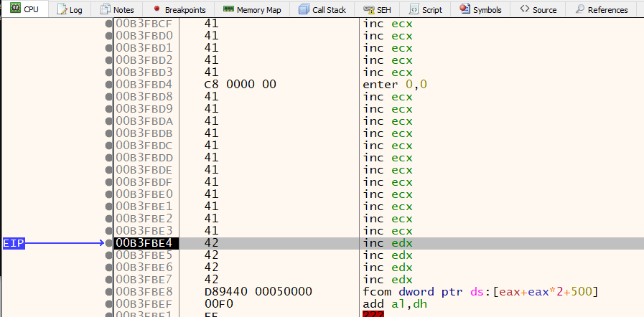Click the Script tab icon
The image size is (644, 317).
click(414, 9)
